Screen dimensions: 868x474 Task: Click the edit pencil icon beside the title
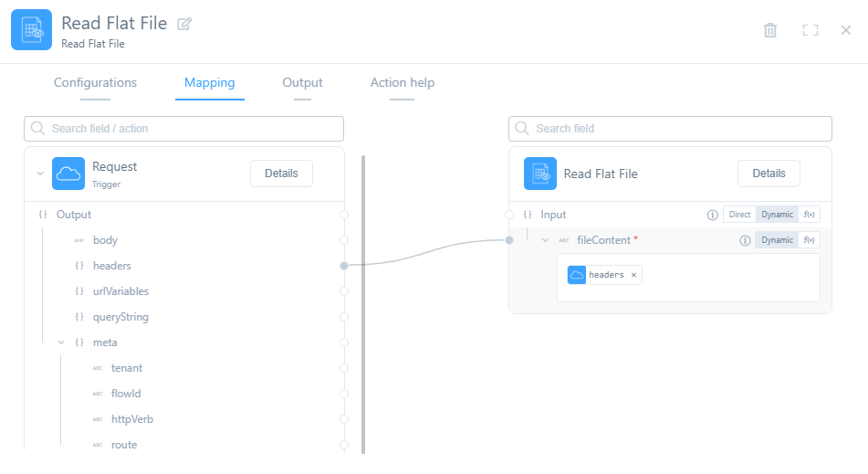[x=184, y=24]
